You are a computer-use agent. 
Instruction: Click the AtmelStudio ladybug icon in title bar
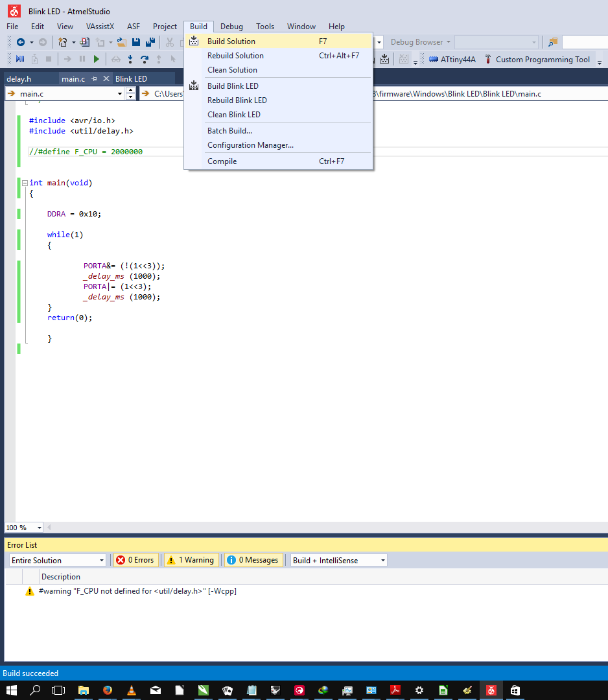(14, 11)
